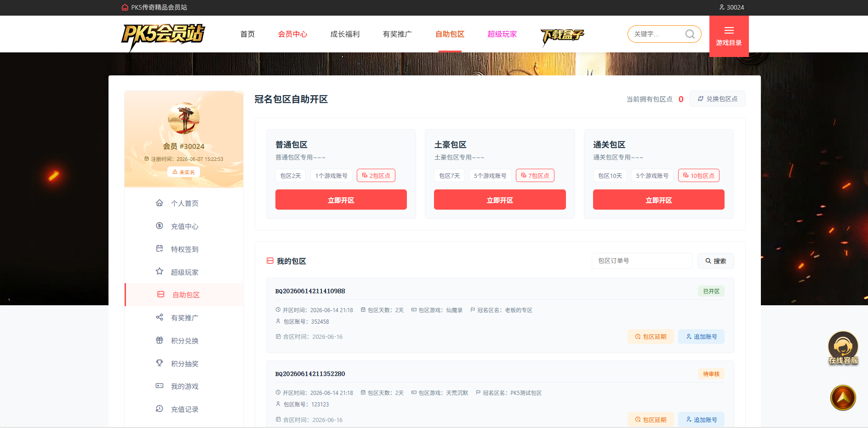Click 包区游戏：天荒沉默 text
This screenshot has width=868, height=428.
(443, 393)
